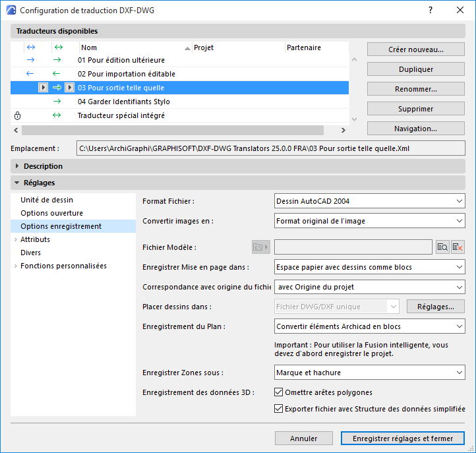Click the Projet column header
Screen dimensions: 476x453
238,47
